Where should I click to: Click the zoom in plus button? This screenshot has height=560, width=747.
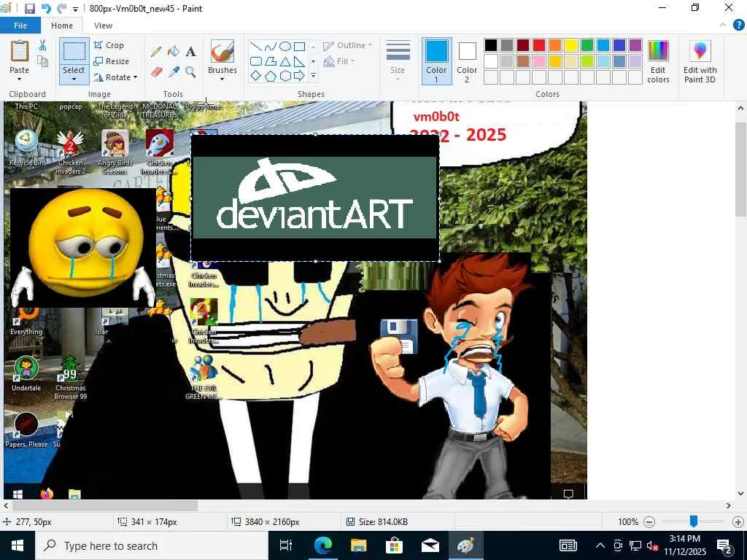pyautogui.click(x=738, y=522)
